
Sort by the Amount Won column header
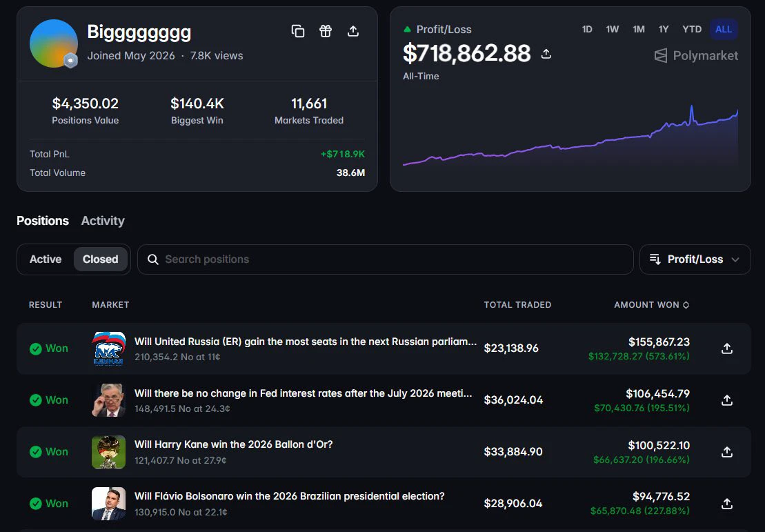click(x=651, y=305)
